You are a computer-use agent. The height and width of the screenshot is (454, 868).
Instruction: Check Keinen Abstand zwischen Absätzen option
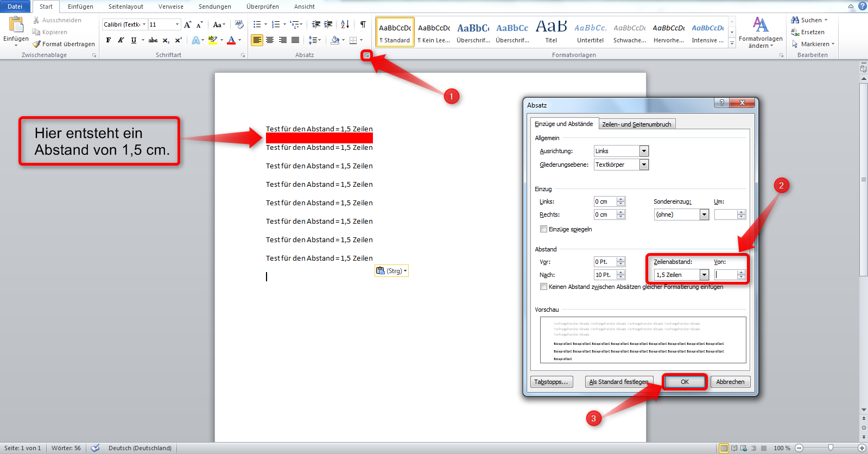[543, 287]
